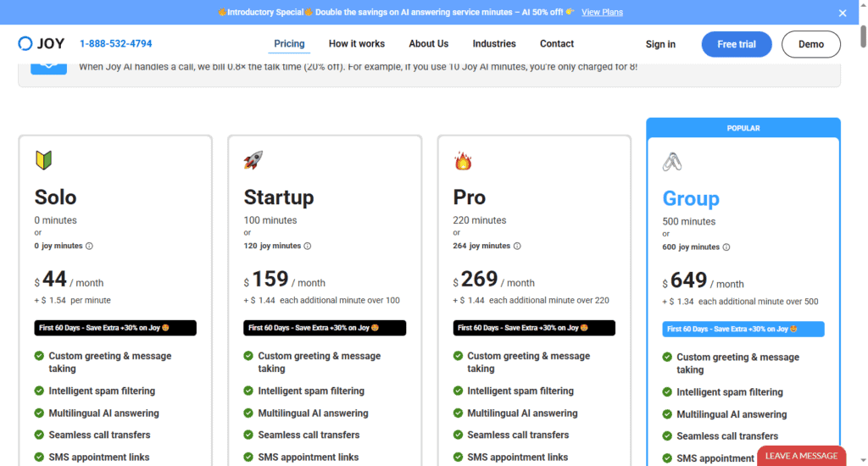Image resolution: width=868 pixels, height=466 pixels.
Task: Open How it works page
Action: click(x=357, y=44)
